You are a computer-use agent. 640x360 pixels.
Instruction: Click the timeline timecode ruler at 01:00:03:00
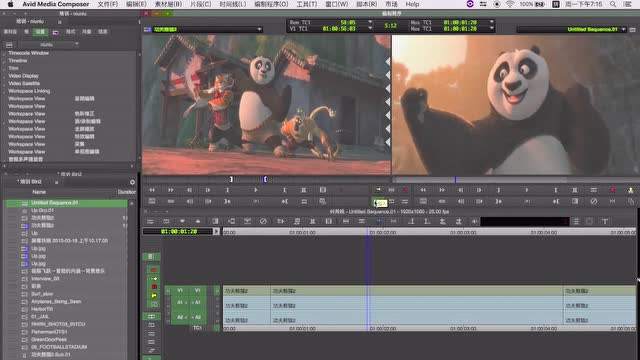[x=463, y=232]
